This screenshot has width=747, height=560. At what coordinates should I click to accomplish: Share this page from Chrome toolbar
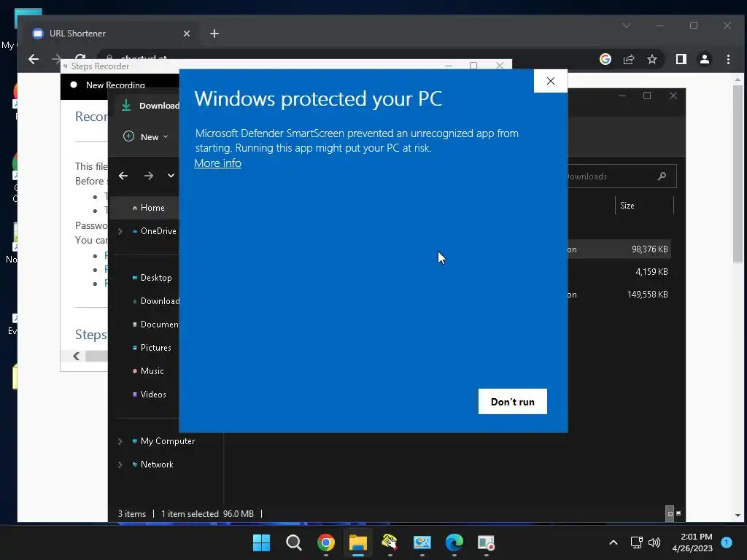(x=629, y=59)
